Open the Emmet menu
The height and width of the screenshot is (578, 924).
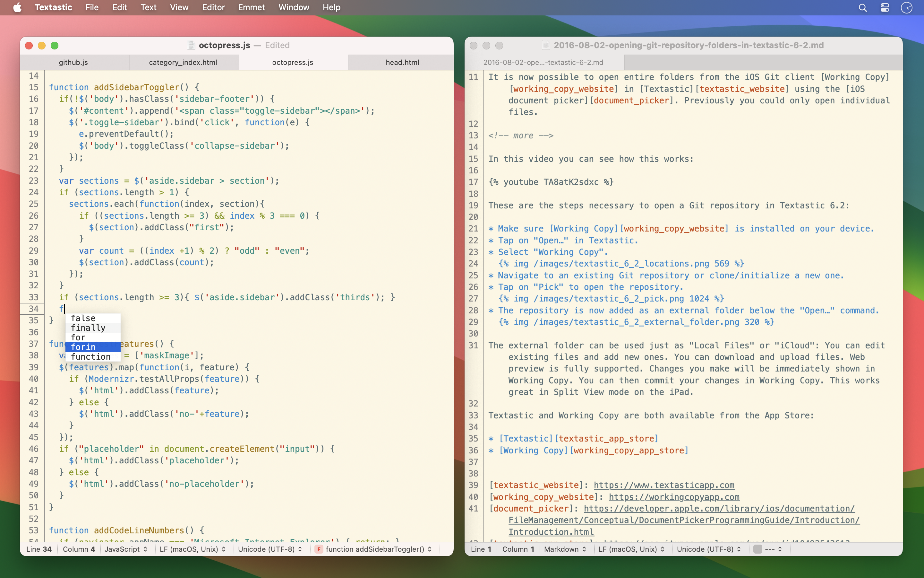pyautogui.click(x=251, y=7)
